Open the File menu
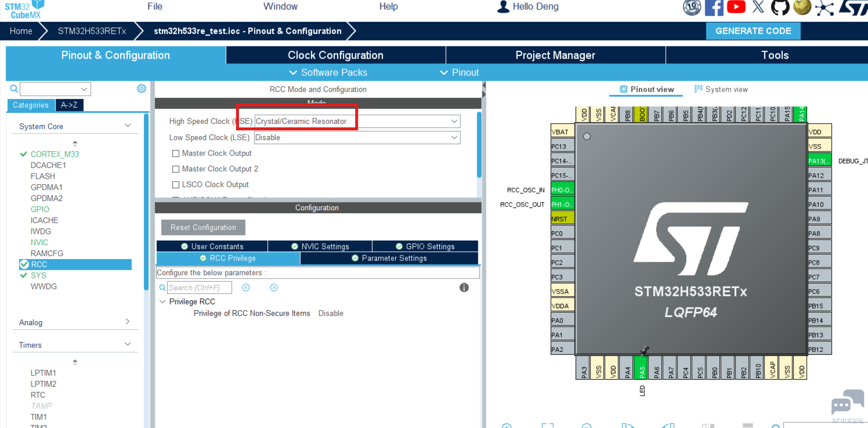The width and height of the screenshot is (868, 428). click(155, 6)
